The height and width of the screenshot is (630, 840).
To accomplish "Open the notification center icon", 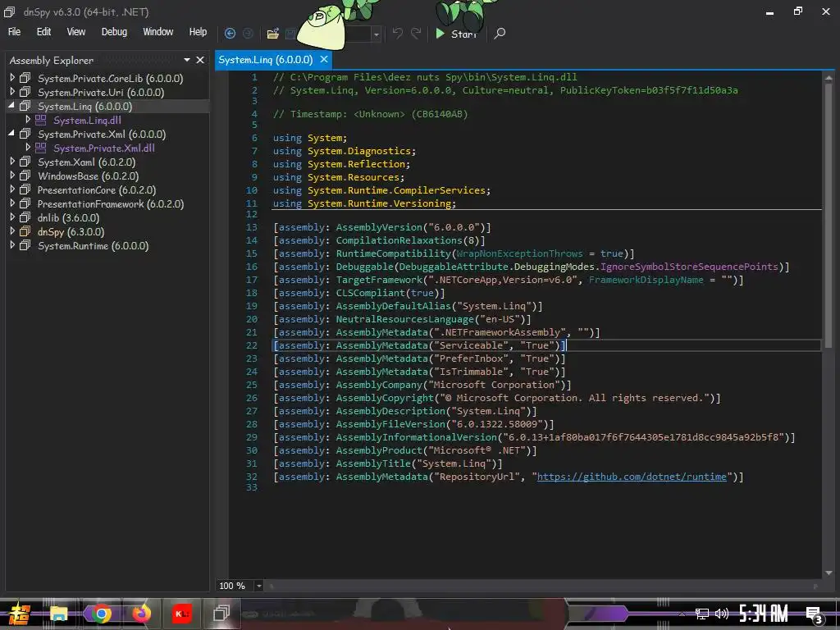I will (x=815, y=615).
